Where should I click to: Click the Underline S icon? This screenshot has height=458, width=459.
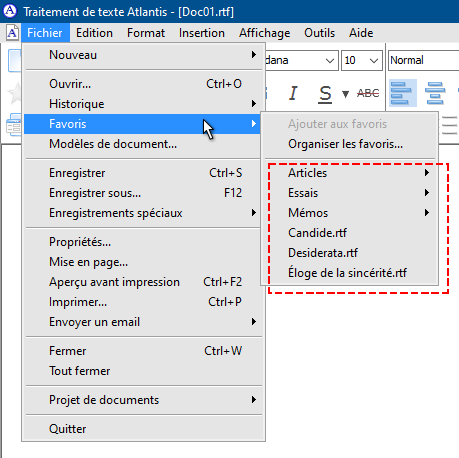(325, 94)
